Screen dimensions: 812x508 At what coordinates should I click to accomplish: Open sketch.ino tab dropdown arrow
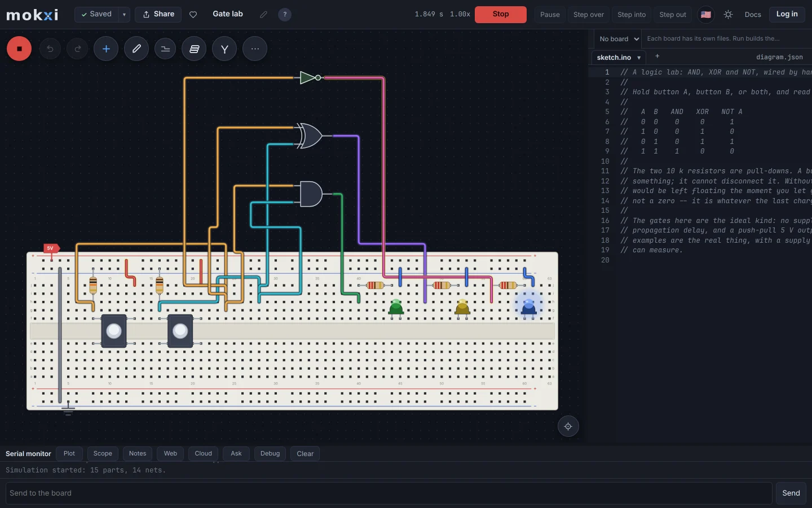[639, 58]
